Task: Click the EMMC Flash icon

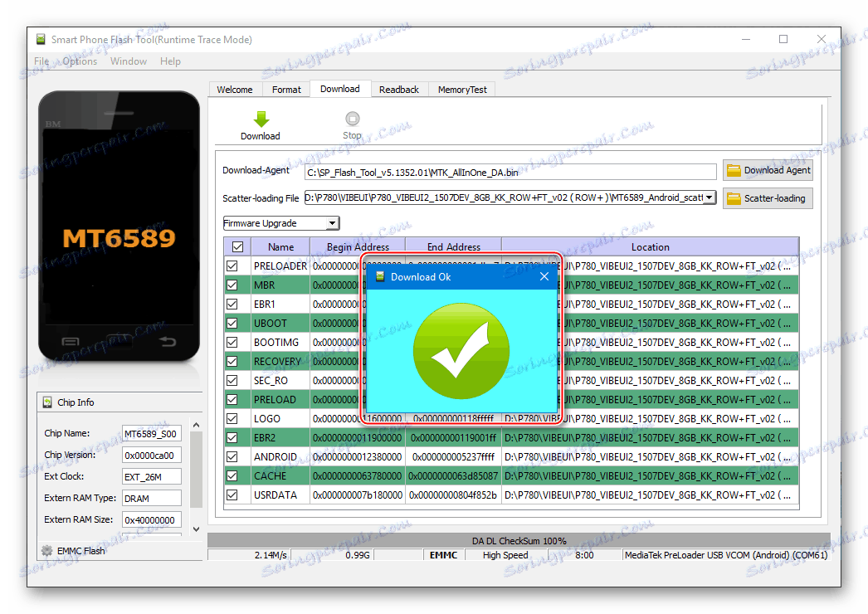Action: pos(47,550)
